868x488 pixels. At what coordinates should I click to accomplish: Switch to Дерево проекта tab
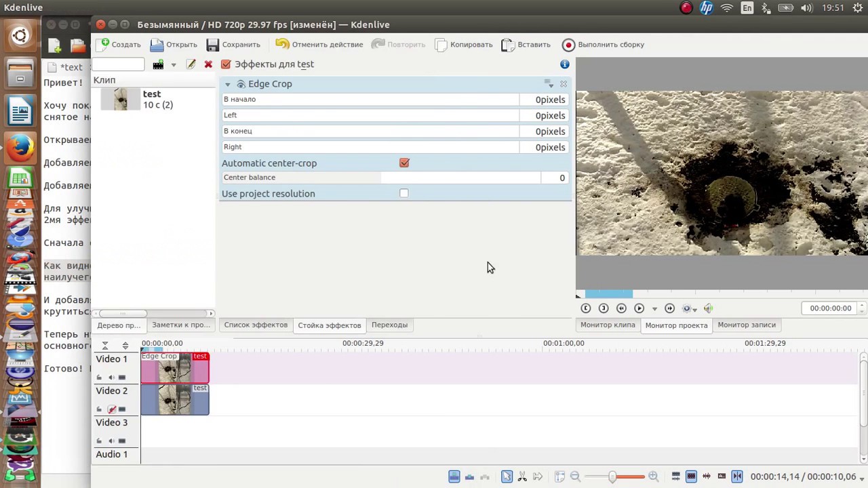119,325
